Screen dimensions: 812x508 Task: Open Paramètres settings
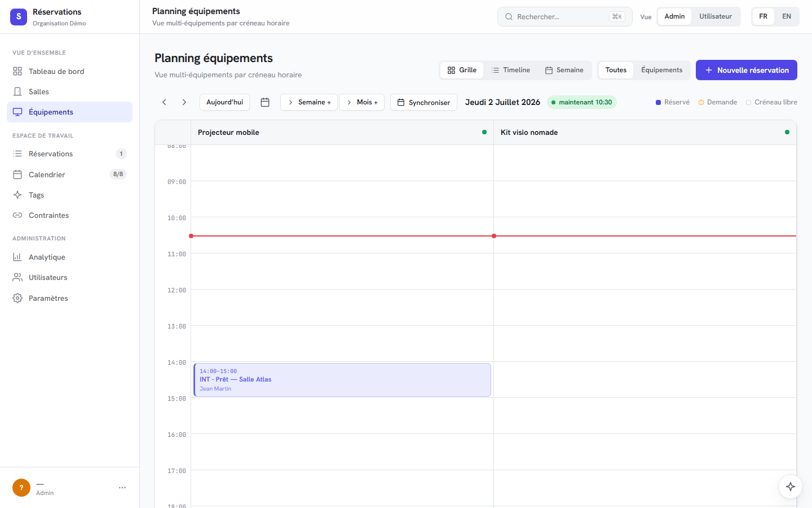tap(69, 298)
